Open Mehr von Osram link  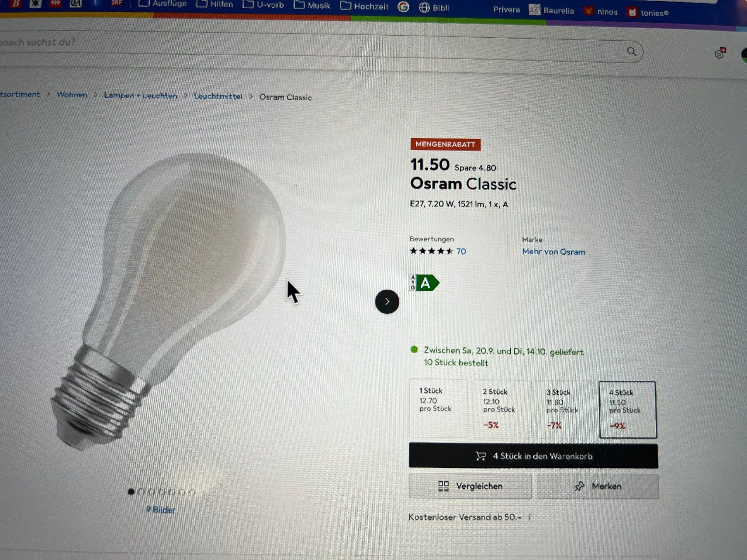click(554, 252)
